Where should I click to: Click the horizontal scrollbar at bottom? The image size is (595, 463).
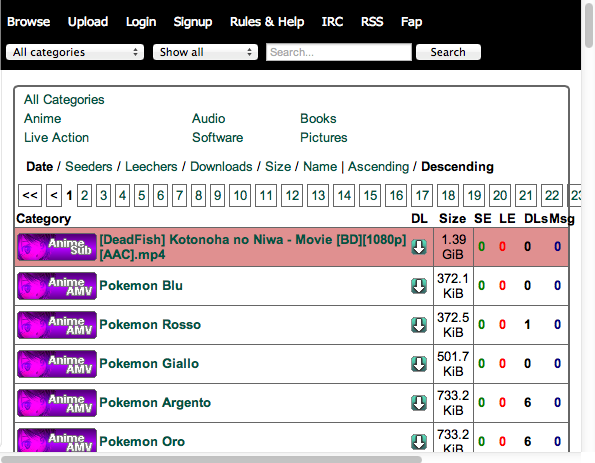click(212, 459)
